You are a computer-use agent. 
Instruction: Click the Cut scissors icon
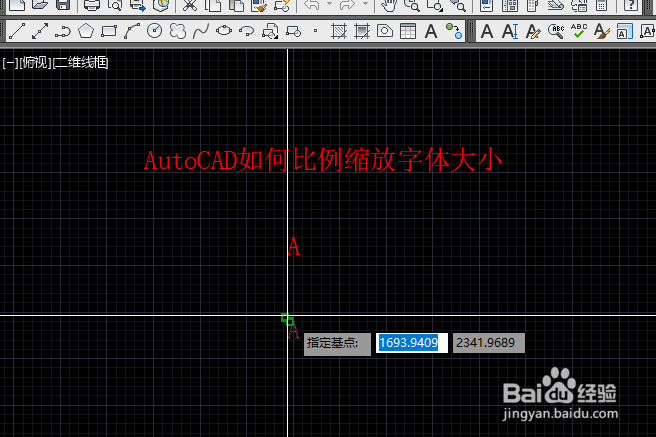pyautogui.click(x=190, y=5)
